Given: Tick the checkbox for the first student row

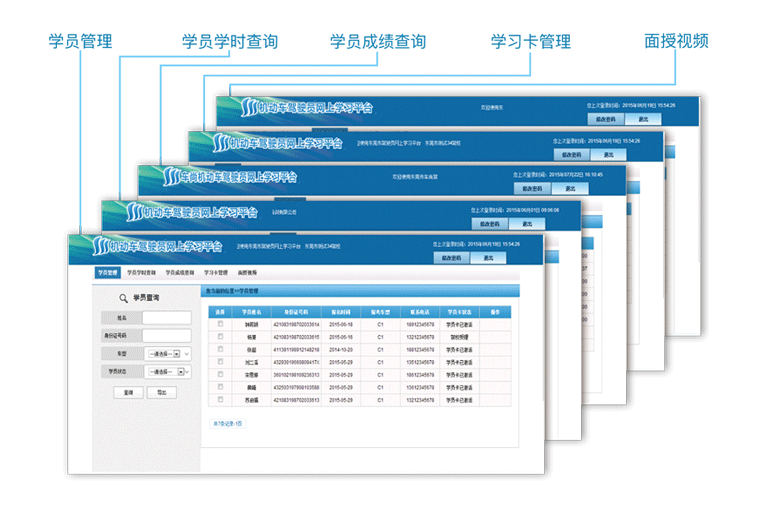Looking at the screenshot, I should coord(220,325).
